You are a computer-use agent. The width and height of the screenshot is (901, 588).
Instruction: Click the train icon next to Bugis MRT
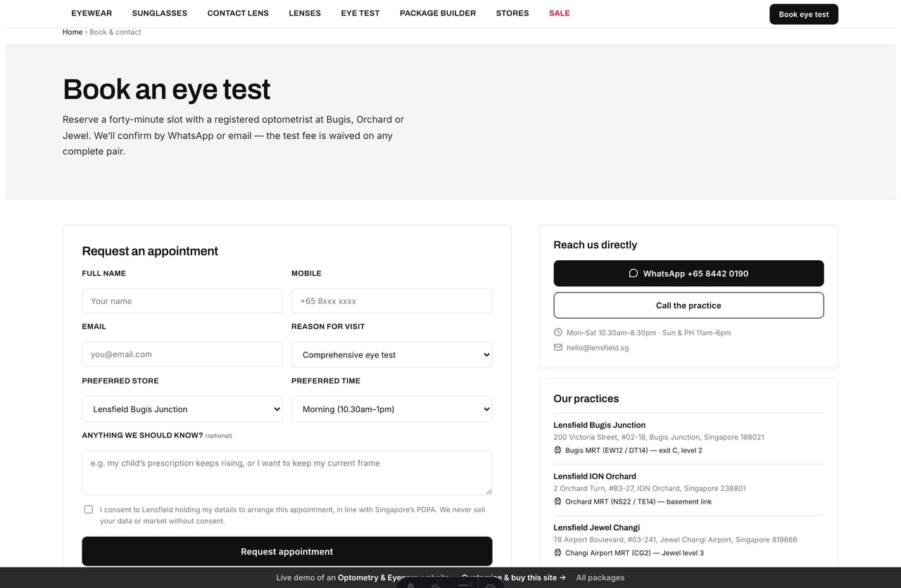[557, 450]
